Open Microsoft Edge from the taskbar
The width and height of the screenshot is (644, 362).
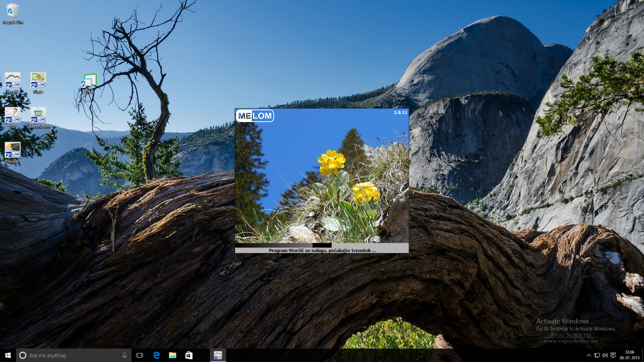[156, 355]
